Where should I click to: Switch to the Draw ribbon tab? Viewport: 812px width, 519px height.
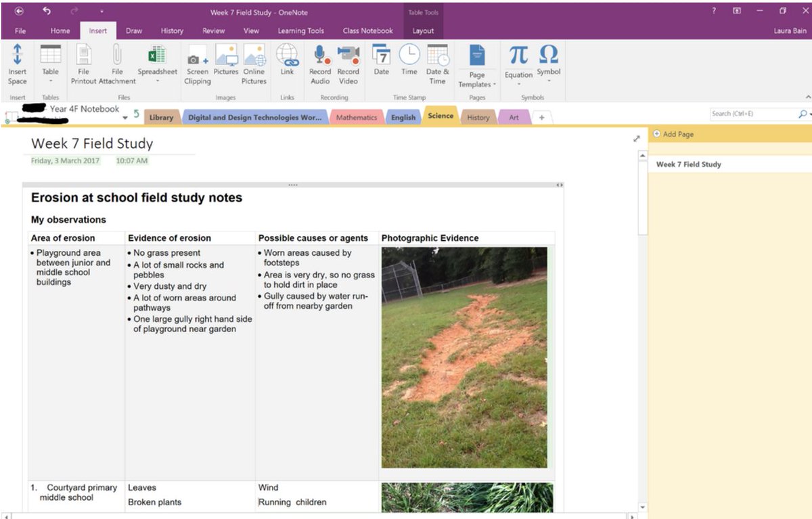(134, 30)
